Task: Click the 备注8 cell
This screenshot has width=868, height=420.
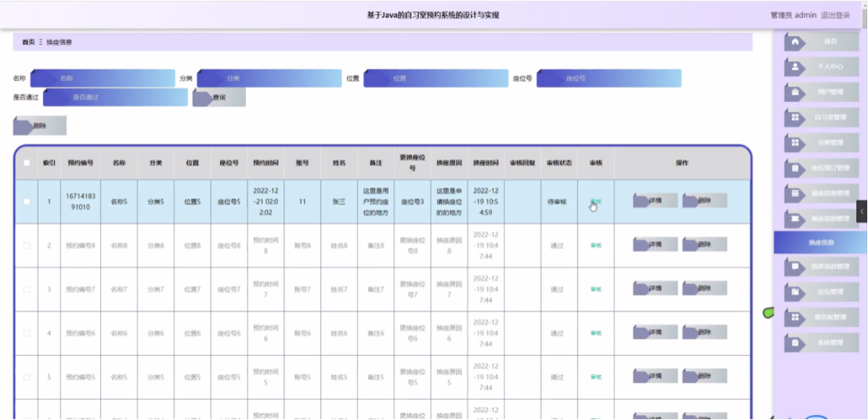Action: pyautogui.click(x=375, y=246)
